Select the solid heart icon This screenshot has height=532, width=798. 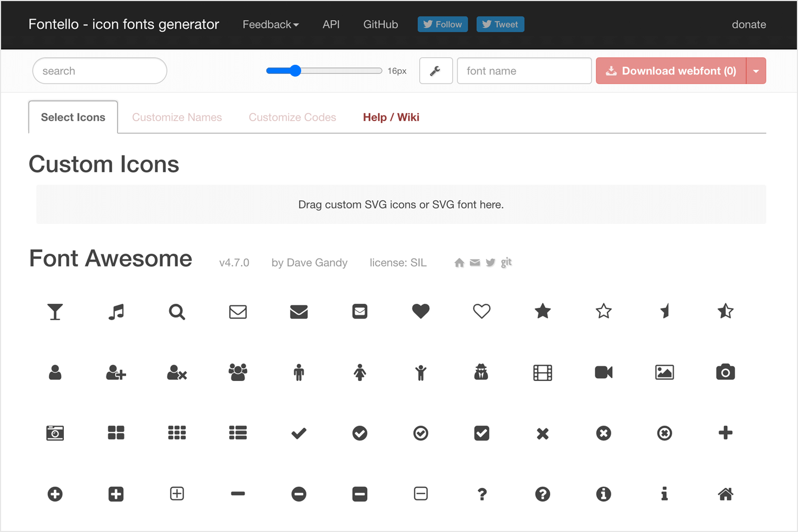click(x=421, y=311)
